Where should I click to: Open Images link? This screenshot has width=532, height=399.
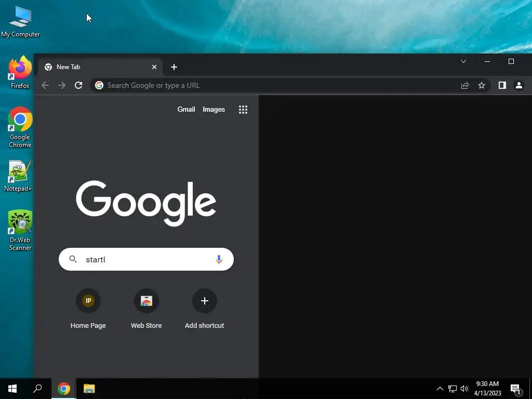[x=214, y=109]
